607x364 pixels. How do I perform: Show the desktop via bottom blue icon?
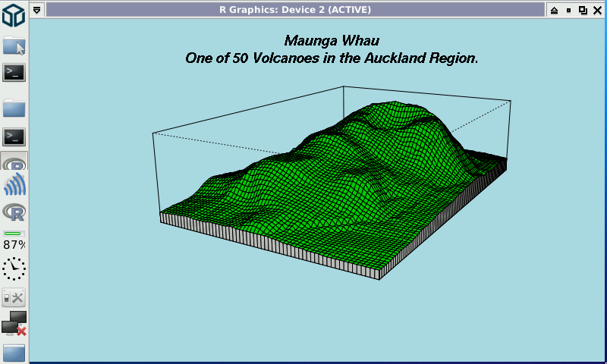(14, 353)
